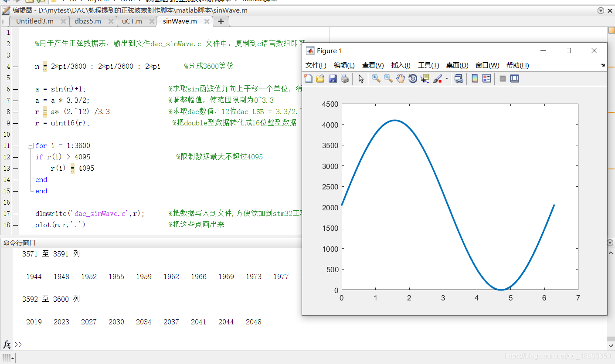
Task: Add a new editor tab with plus button
Action: [221, 21]
